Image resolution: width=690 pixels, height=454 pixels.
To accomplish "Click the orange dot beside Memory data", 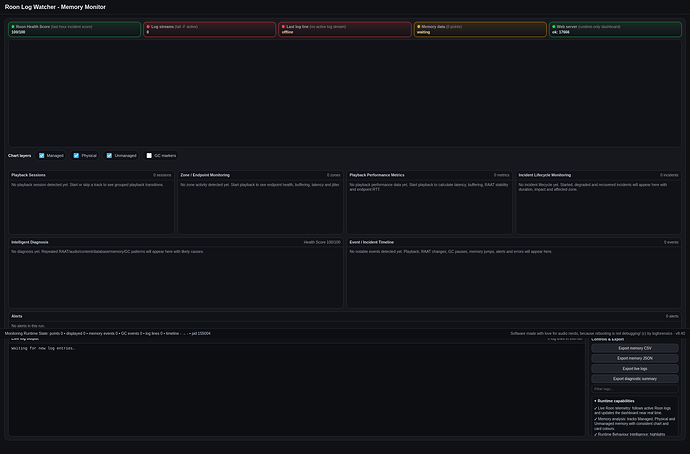I will pyautogui.click(x=418, y=27).
